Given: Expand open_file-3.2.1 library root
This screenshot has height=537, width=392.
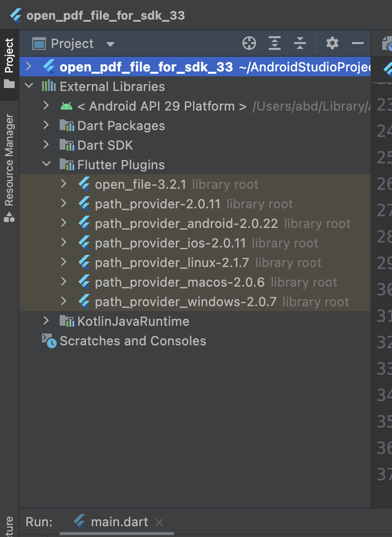Looking at the screenshot, I should (x=64, y=183).
